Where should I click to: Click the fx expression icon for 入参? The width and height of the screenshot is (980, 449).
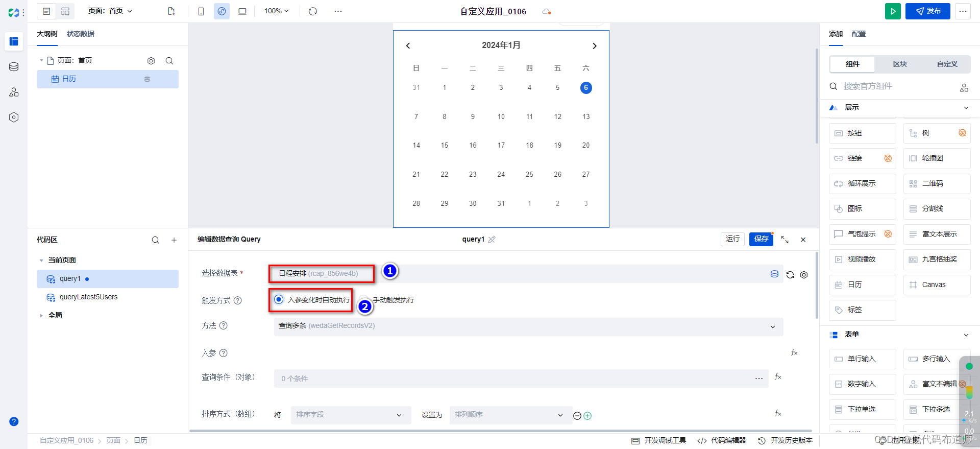[x=794, y=352]
